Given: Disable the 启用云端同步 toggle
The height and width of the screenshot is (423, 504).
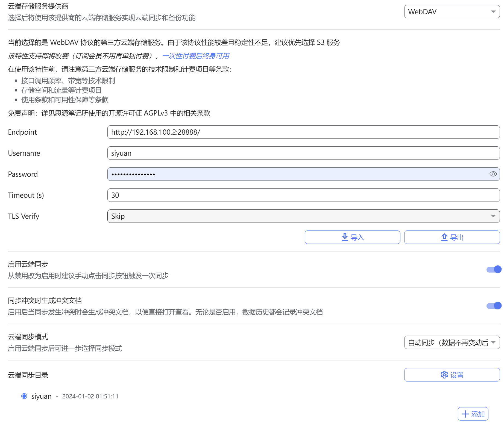Looking at the screenshot, I should [x=494, y=269].
